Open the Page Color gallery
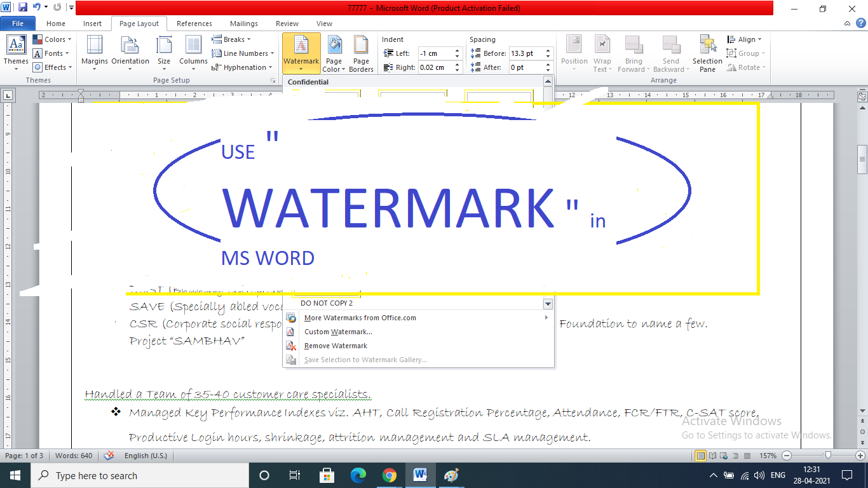868x488 pixels. coord(334,53)
